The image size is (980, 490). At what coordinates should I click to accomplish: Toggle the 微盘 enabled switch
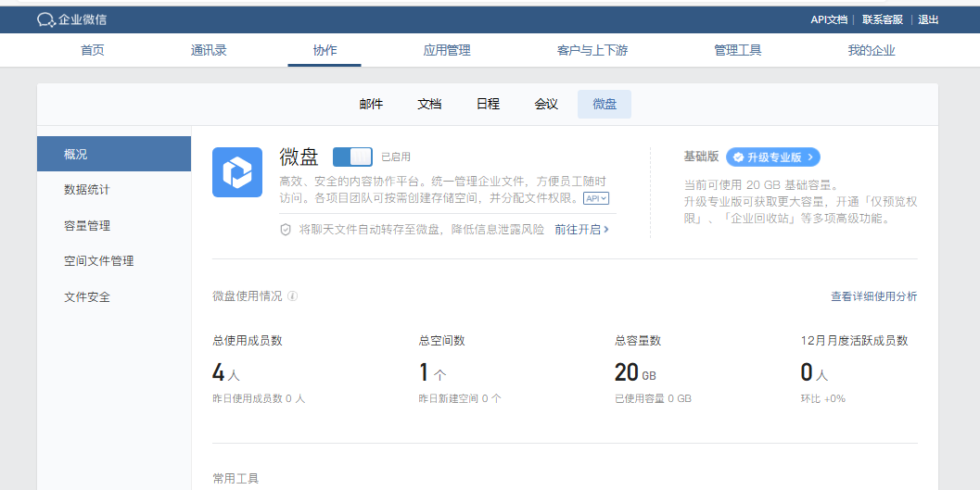(352, 157)
